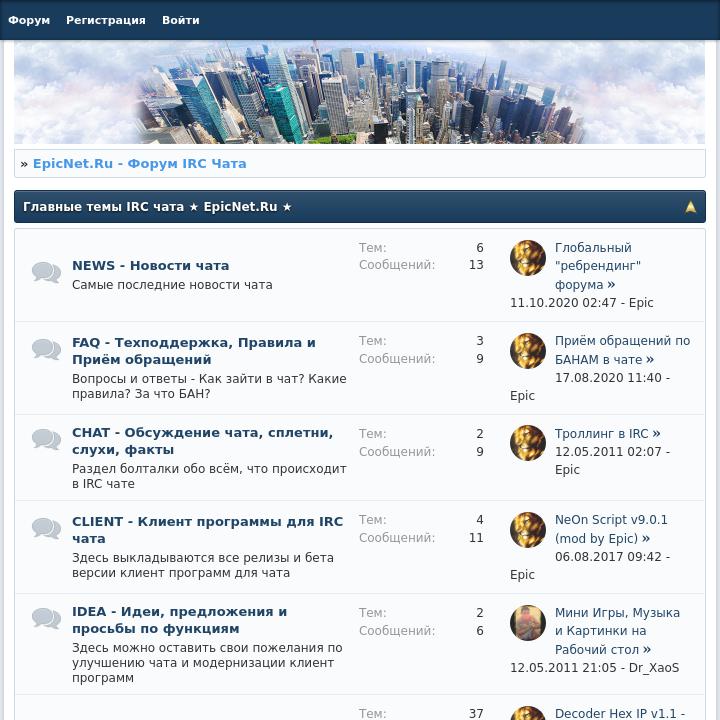This screenshot has height=720, width=720.
Task: Open last post NeOn Script v9.0.1 (mod by Epic)
Action: coord(611,529)
